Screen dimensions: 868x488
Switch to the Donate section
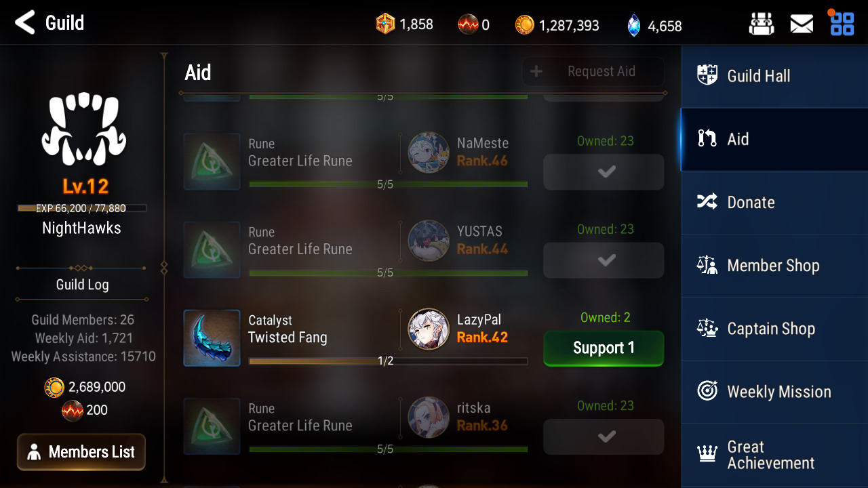pos(774,203)
